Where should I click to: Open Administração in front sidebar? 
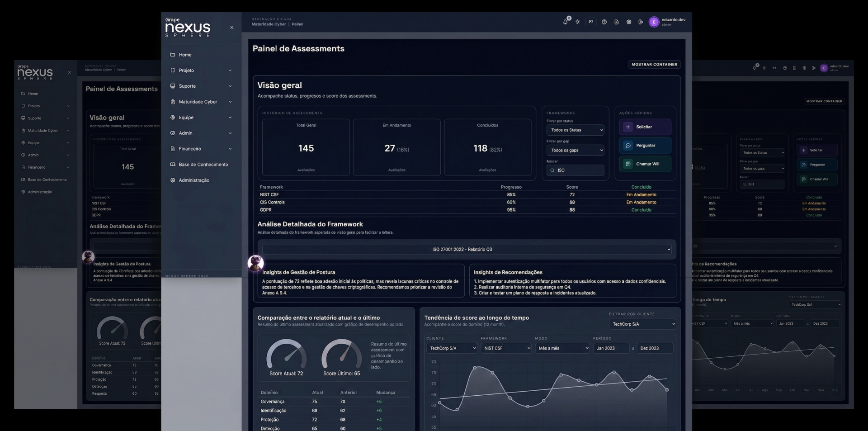[194, 180]
